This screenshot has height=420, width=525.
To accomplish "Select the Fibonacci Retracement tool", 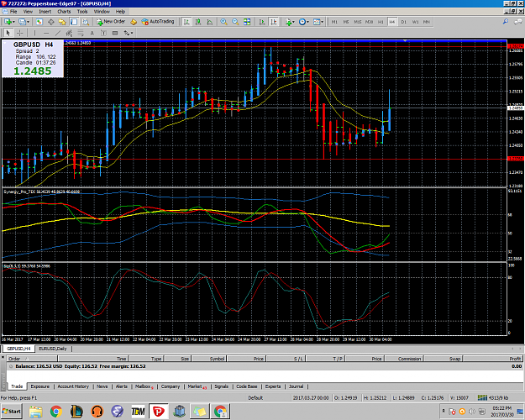I will tap(81, 33).
